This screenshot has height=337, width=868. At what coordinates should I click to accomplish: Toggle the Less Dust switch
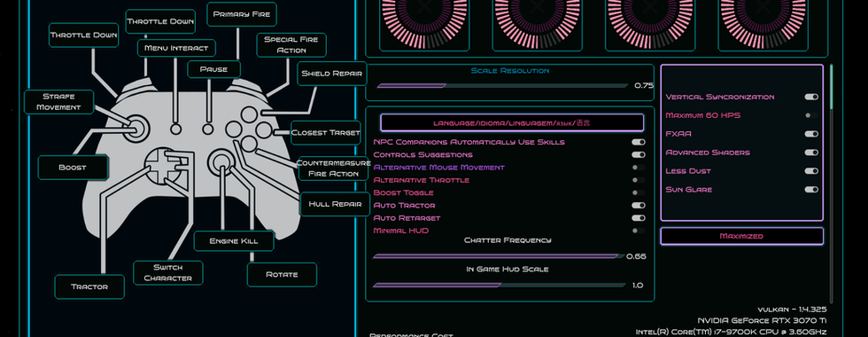coord(811,171)
